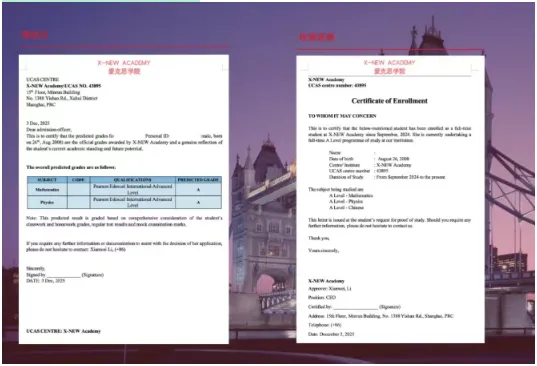Click the SUBJECT table header cell
The image size is (537, 366).
pyautogui.click(x=47, y=180)
